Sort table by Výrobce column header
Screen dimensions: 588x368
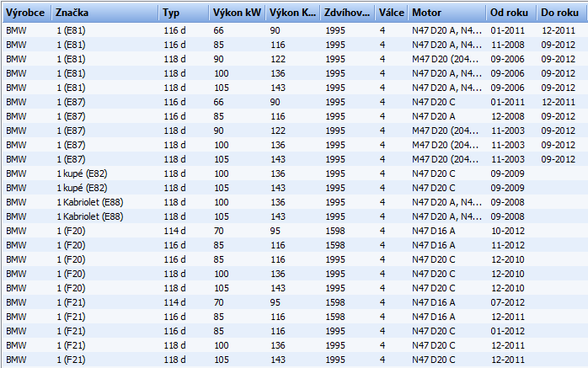click(25, 13)
